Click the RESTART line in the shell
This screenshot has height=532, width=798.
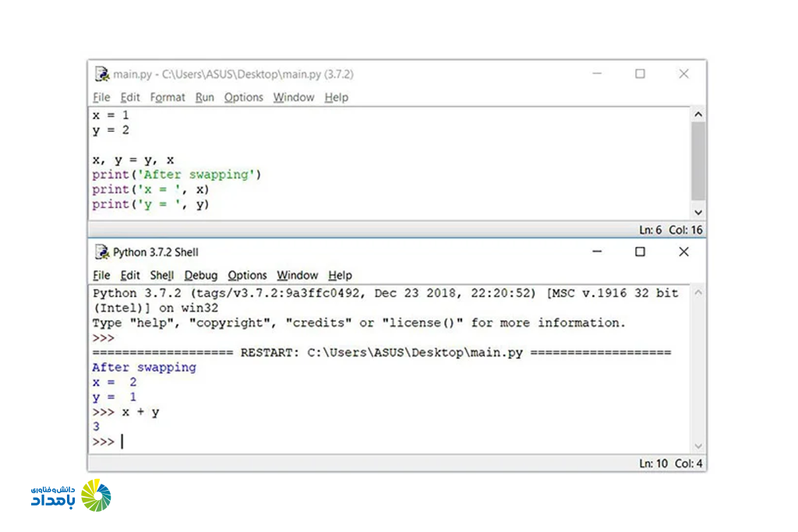[382, 353]
